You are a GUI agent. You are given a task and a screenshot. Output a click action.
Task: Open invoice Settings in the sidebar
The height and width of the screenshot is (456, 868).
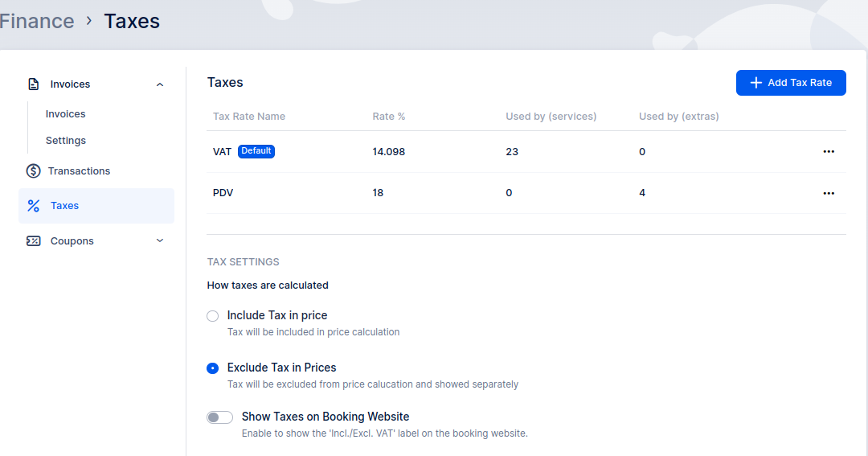[x=65, y=141]
